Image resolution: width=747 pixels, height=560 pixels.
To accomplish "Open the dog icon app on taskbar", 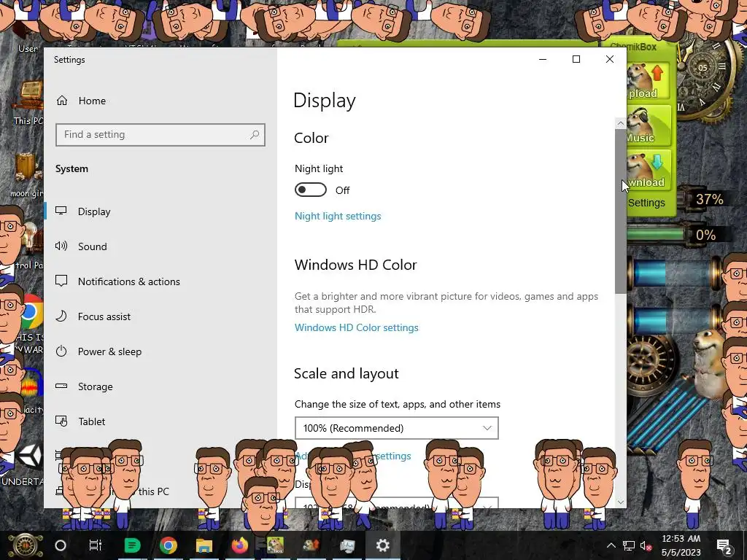I will [311, 545].
